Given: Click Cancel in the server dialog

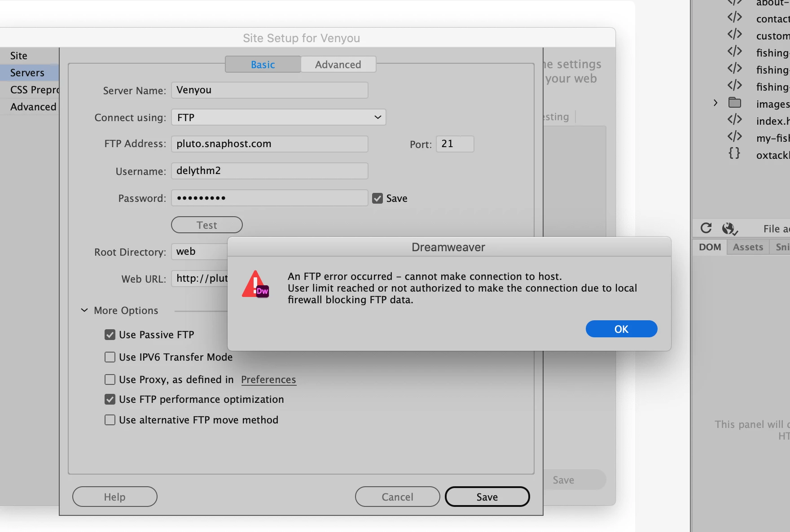Looking at the screenshot, I should (x=397, y=497).
